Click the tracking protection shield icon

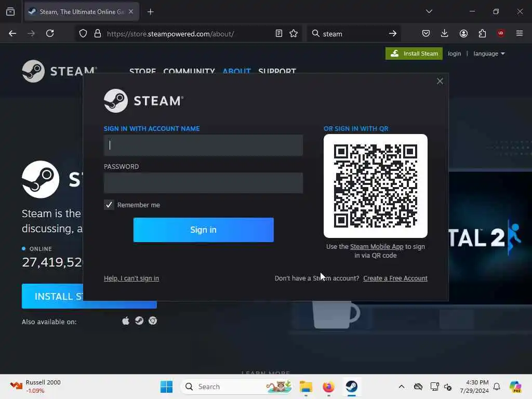pyautogui.click(x=83, y=34)
